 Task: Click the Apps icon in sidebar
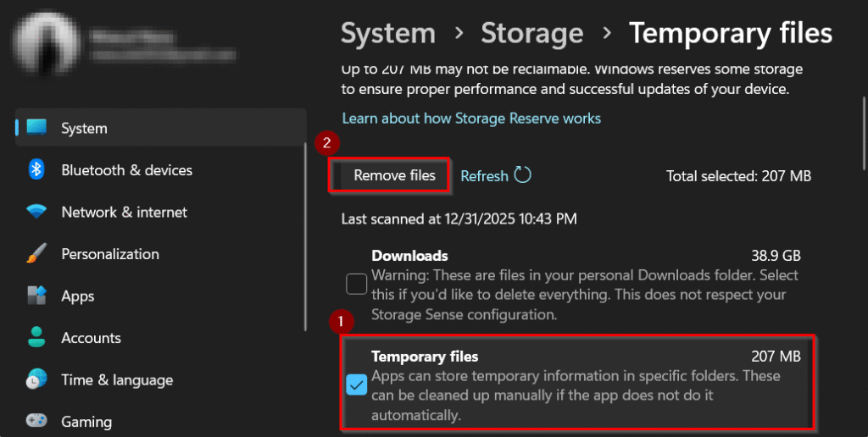(x=36, y=296)
